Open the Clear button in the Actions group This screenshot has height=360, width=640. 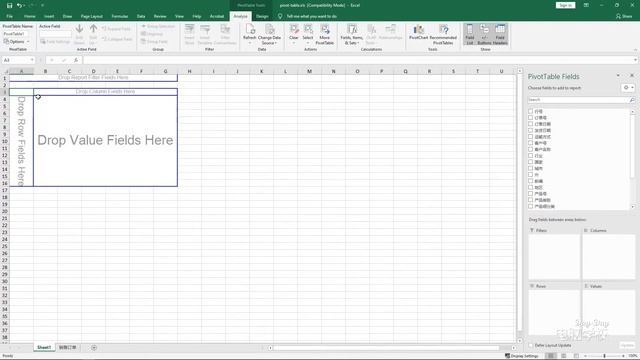tap(293, 34)
